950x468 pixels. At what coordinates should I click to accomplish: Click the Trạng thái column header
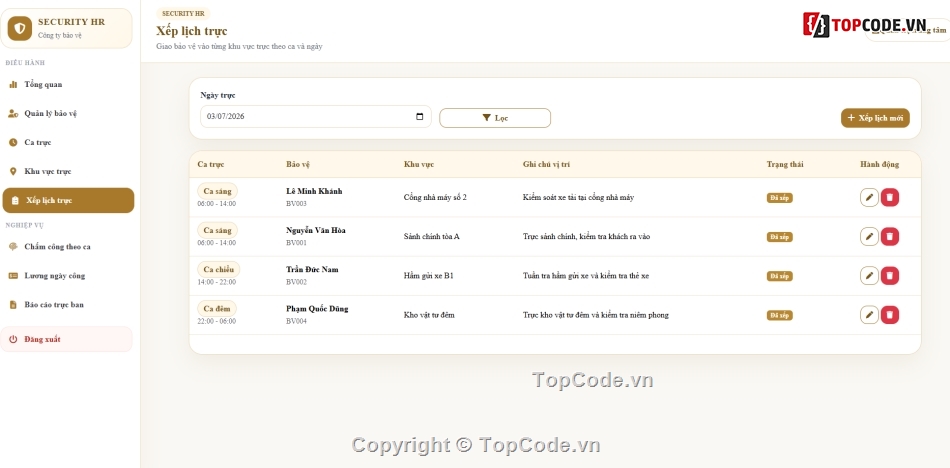[785, 164]
